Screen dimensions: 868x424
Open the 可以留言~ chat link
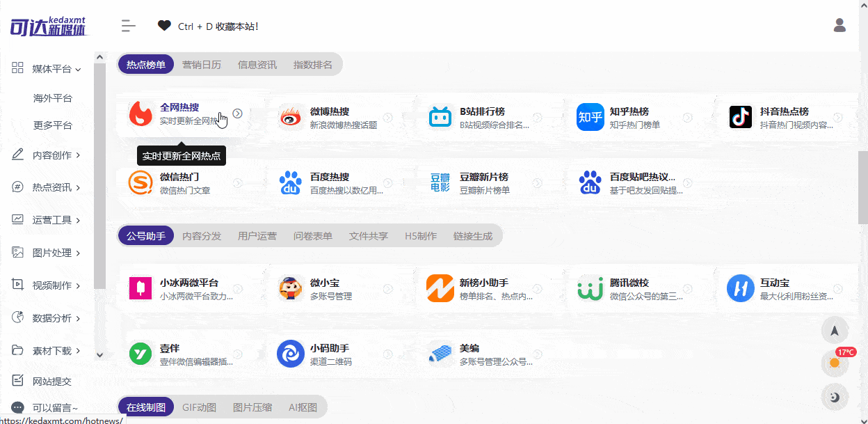pyautogui.click(x=45, y=408)
